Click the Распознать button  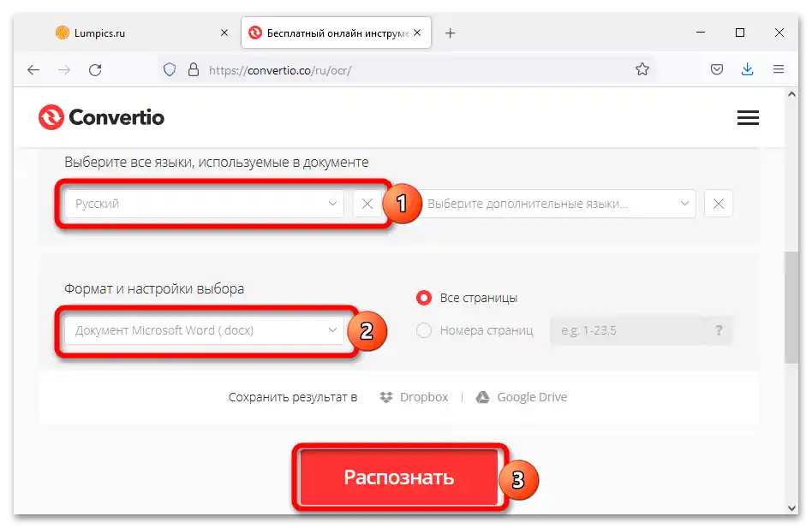point(399,477)
